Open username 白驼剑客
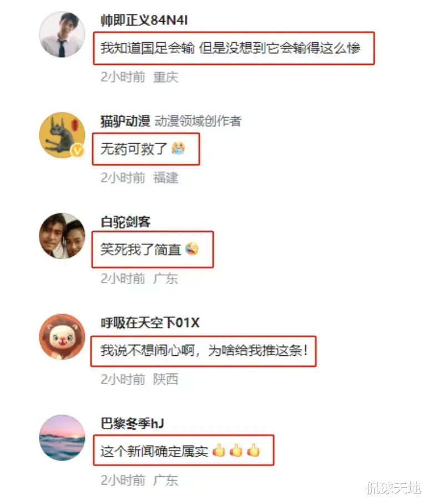Screen dimensions: 428x504 point(125,222)
